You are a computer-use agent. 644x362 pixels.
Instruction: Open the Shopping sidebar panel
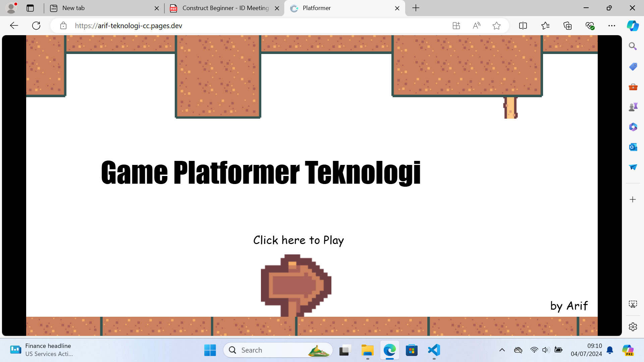tap(633, 67)
